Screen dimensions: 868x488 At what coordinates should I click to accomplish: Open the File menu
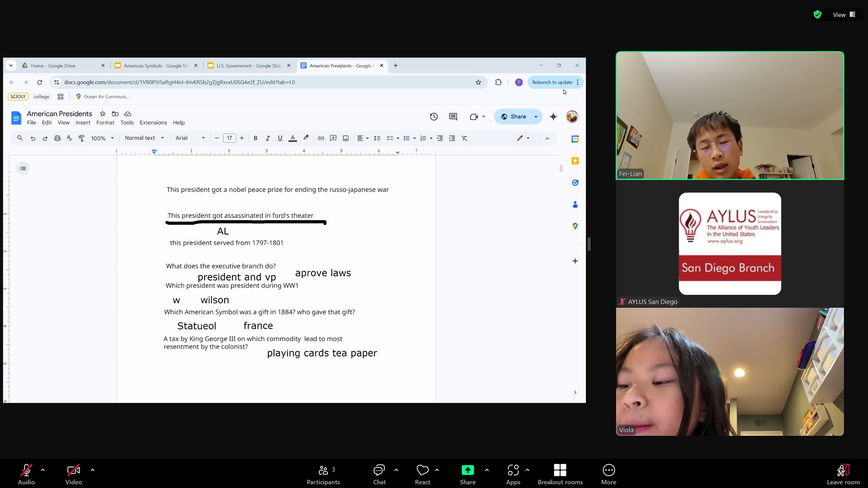pyautogui.click(x=31, y=123)
